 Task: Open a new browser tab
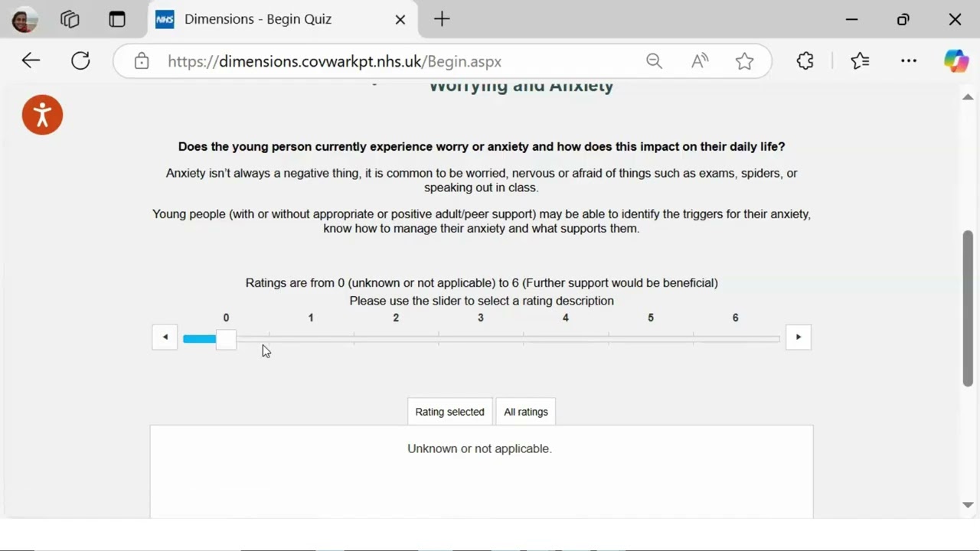[442, 20]
